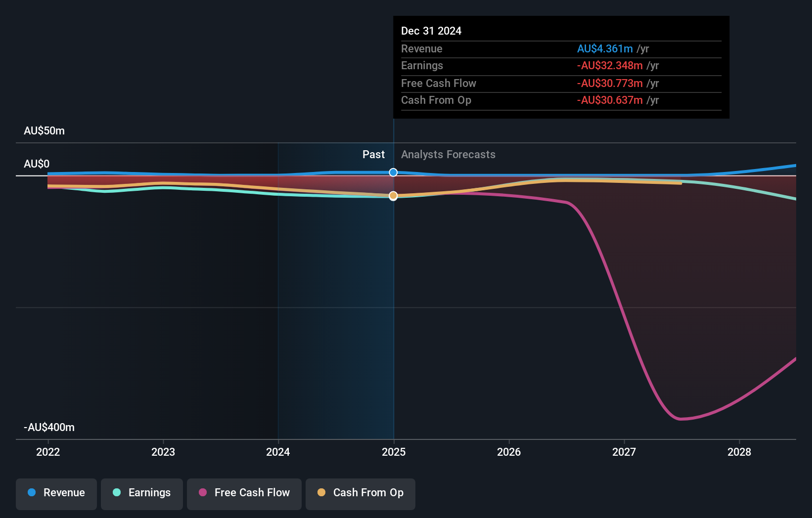Toggle the Cash From Op legend button
This screenshot has height=518, width=812.
click(x=361, y=494)
